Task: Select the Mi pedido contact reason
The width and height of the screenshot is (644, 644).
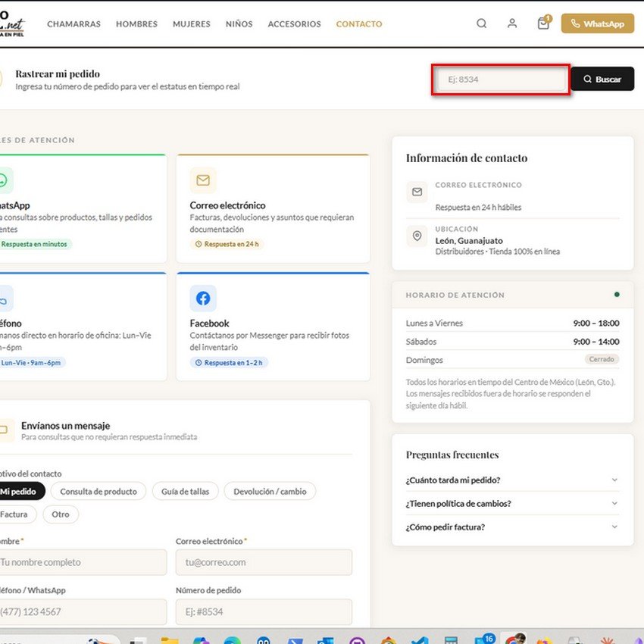Action: point(20,491)
